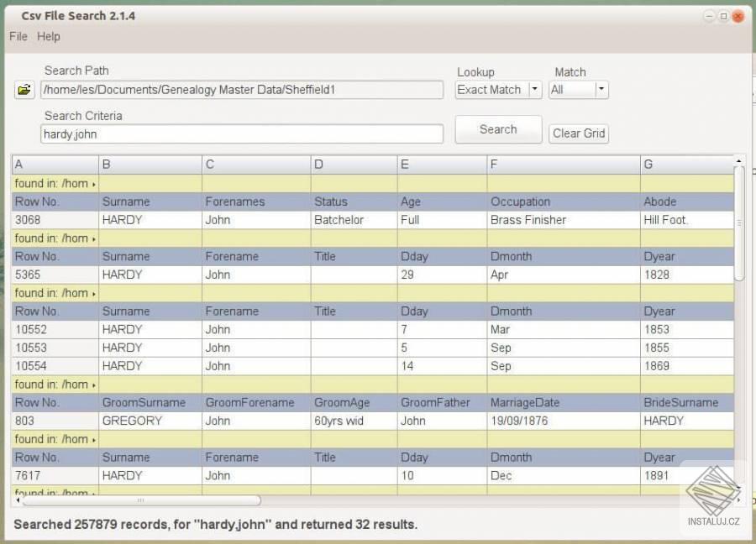The image size is (756, 544).
Task: Click the 1828 year cell
Action: (x=687, y=275)
